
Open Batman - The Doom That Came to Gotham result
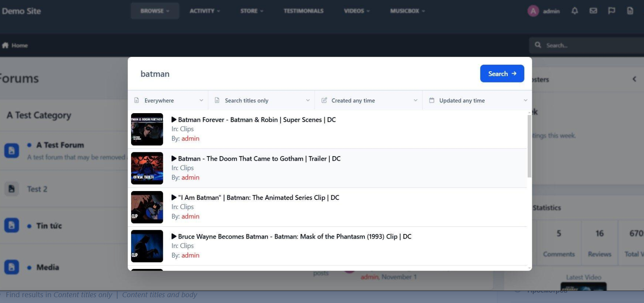[x=259, y=158]
